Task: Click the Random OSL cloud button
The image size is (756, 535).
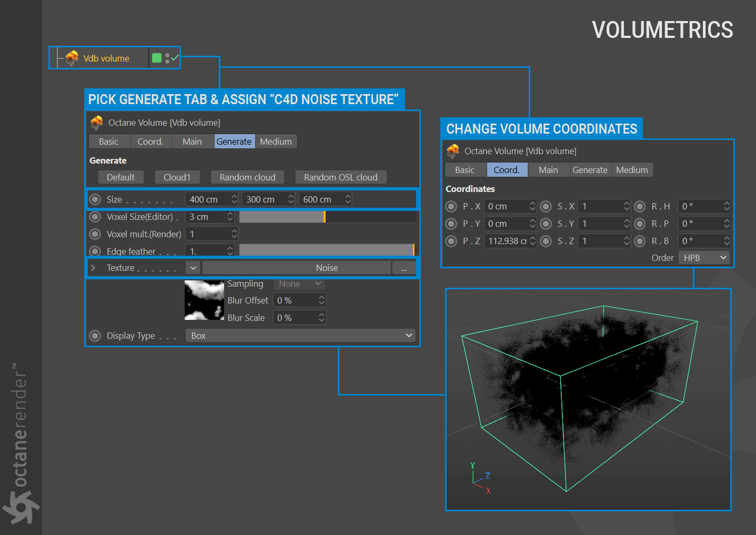Action: coord(341,177)
